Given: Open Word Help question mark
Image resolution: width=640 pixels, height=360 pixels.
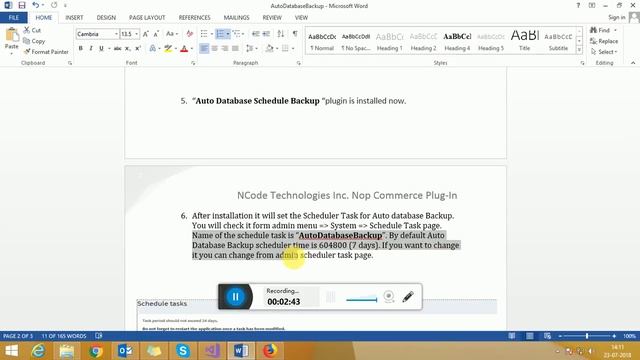Looking at the screenshot, I should (x=578, y=5).
